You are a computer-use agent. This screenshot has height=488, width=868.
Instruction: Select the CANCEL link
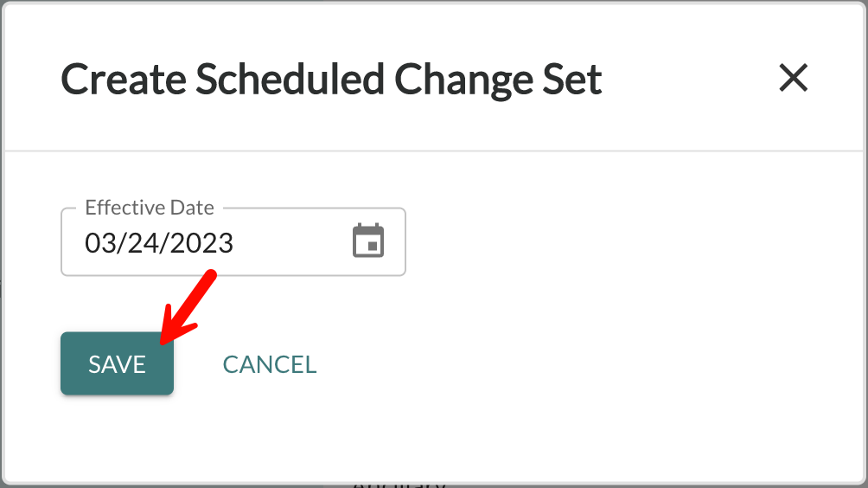pos(270,364)
